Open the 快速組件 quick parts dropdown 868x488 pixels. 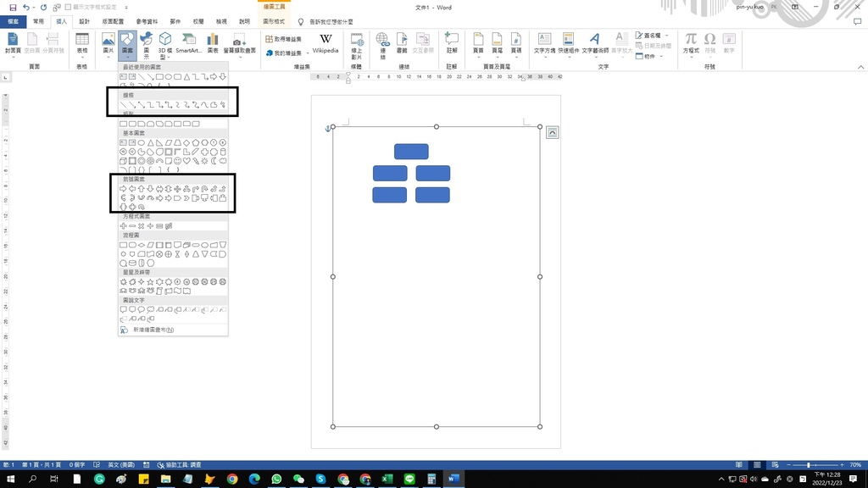(x=568, y=46)
